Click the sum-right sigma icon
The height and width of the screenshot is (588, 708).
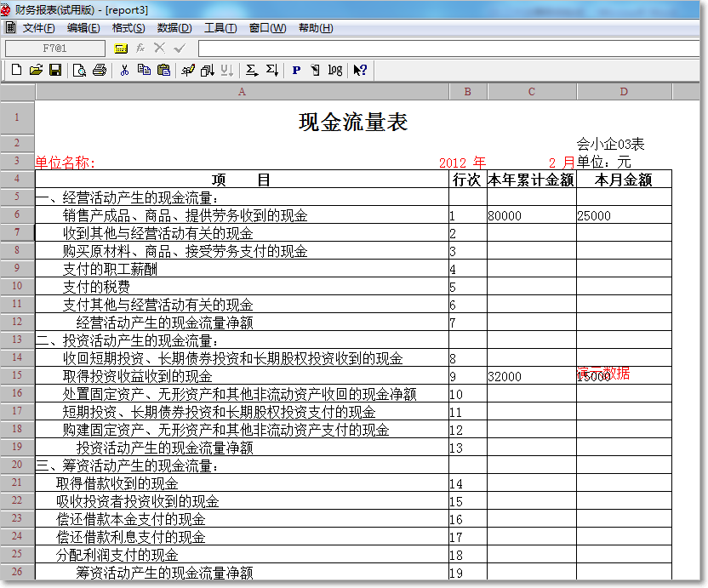coord(252,70)
